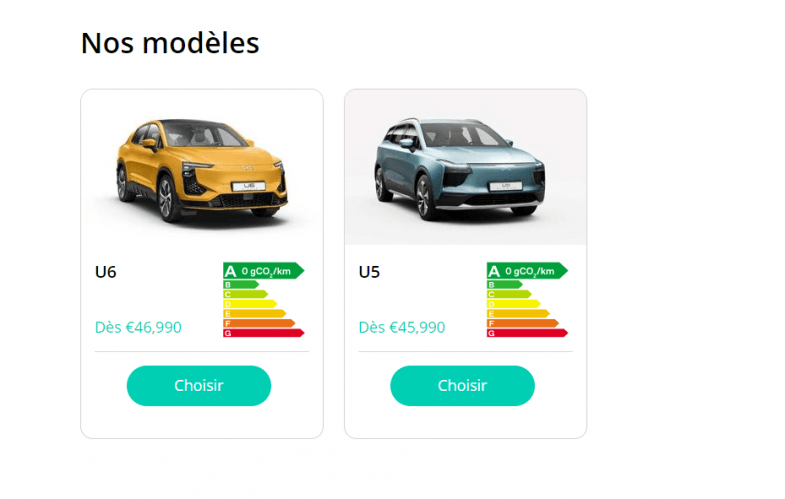Select the U6 model name text
Viewport: 785px width, 499px height.
tap(106, 271)
